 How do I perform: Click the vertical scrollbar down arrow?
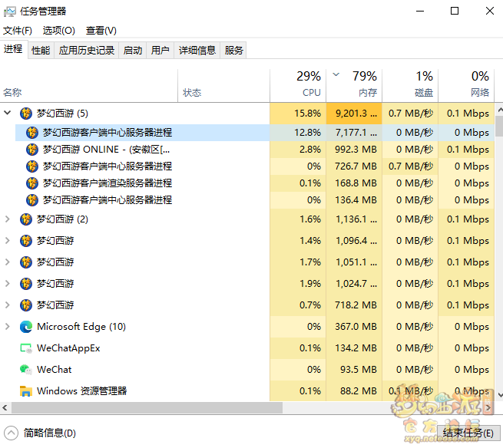pyautogui.click(x=499, y=395)
